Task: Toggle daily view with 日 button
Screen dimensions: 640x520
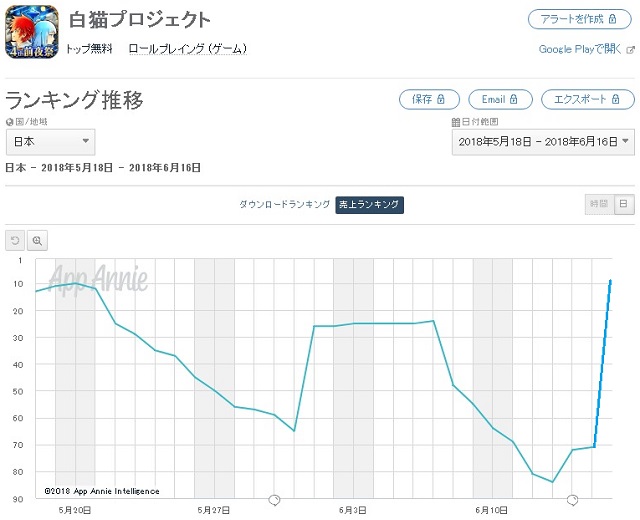Action: (x=622, y=204)
